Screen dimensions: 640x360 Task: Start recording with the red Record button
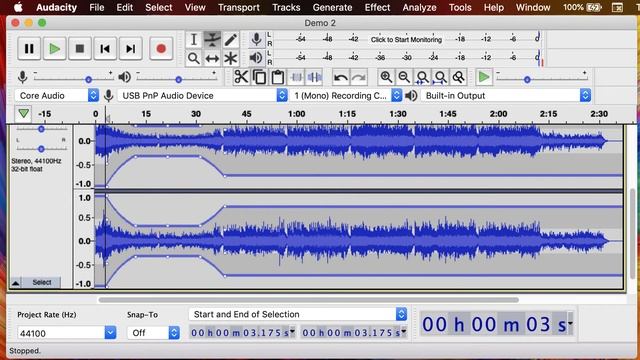pyautogui.click(x=161, y=49)
